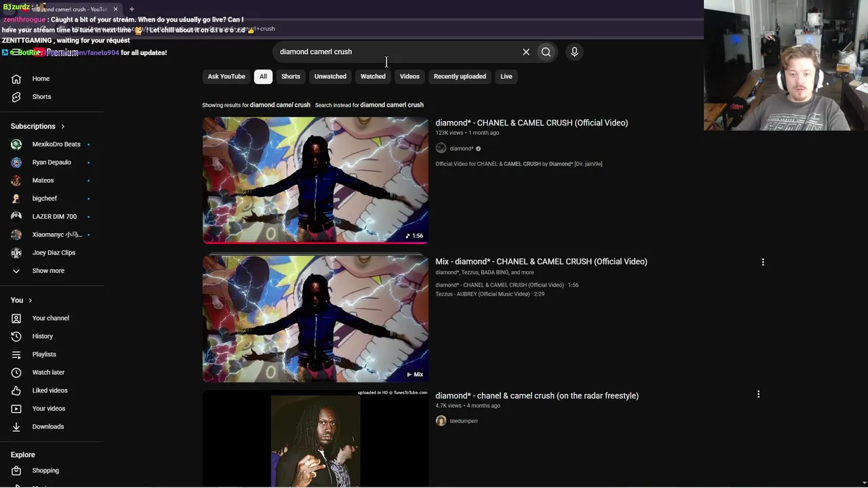Image resolution: width=868 pixels, height=488 pixels.
Task: Open CHANEL & CAMEL CRUSH Official Video title
Action: (532, 123)
